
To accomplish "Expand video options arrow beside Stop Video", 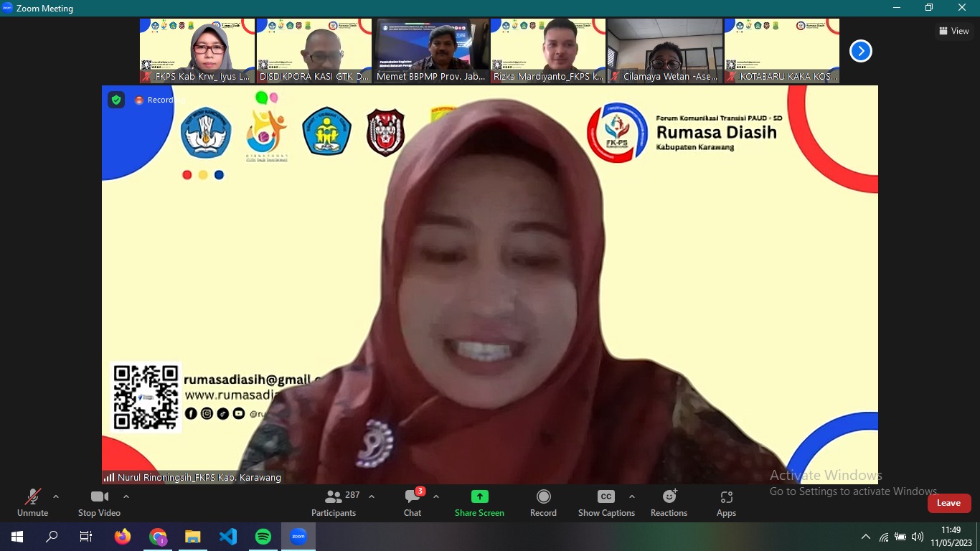I will pyautogui.click(x=126, y=496).
